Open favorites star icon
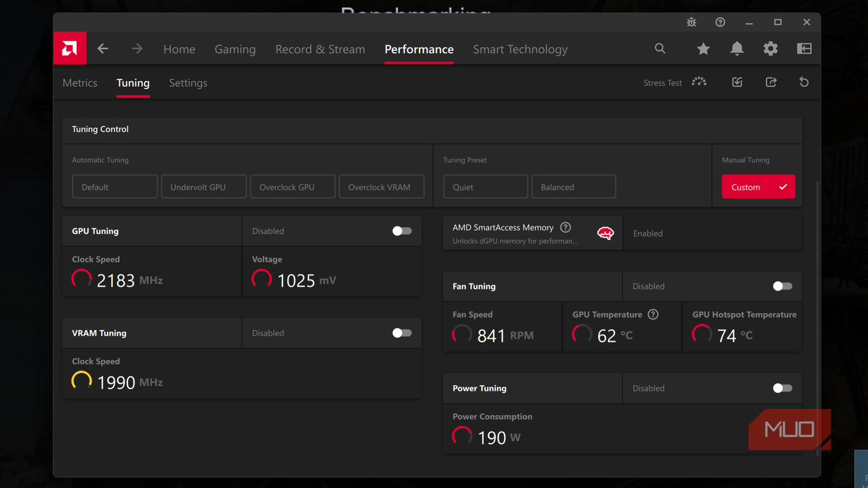868x488 pixels. coord(703,49)
